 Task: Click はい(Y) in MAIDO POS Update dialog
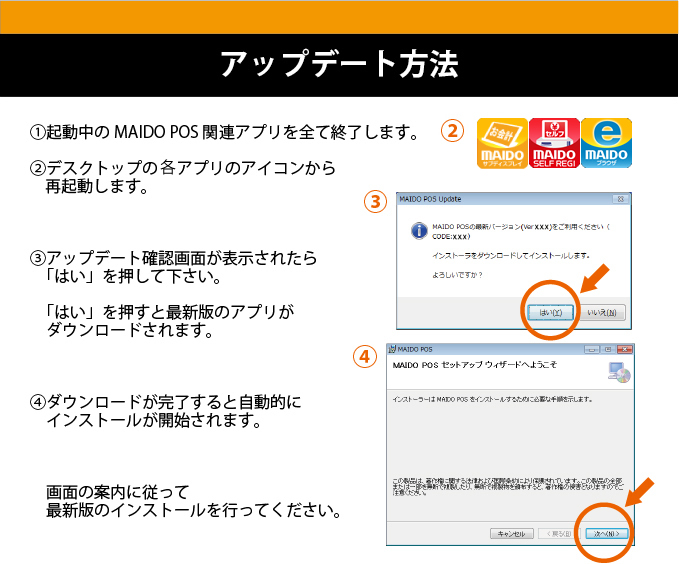coord(550,312)
